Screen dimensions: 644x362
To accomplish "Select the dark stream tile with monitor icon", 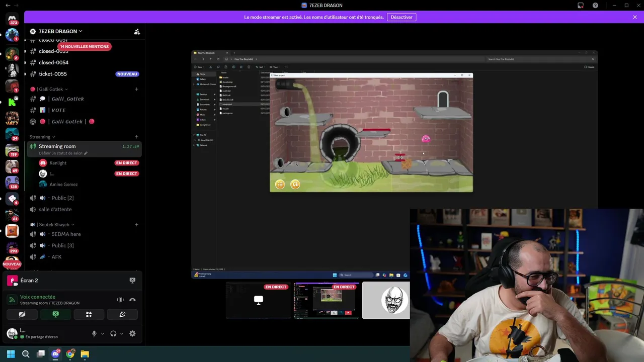I will pos(259,300).
